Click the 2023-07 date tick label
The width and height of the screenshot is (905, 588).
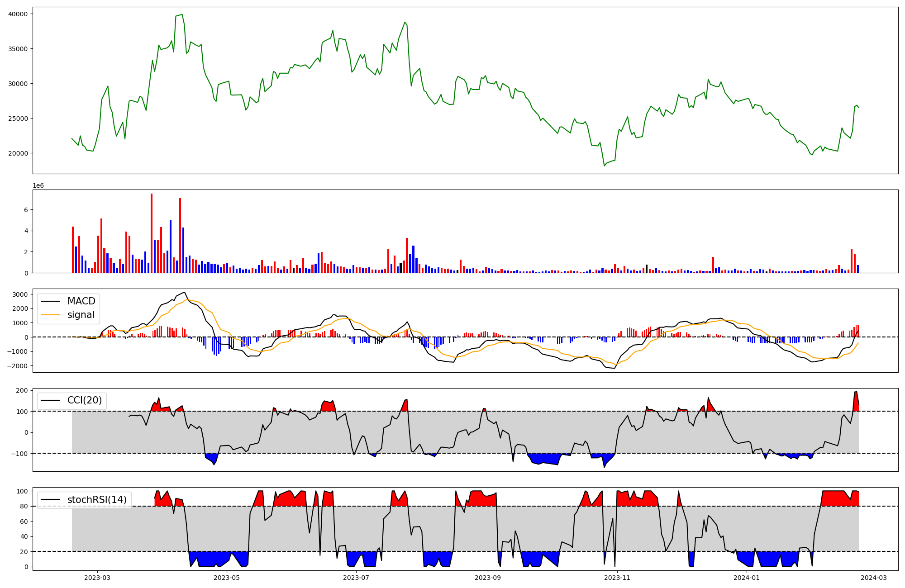[x=356, y=578]
